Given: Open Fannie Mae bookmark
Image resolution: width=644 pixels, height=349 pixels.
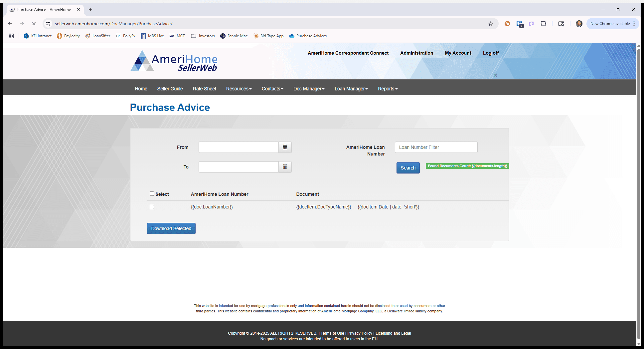Looking at the screenshot, I should pyautogui.click(x=234, y=36).
